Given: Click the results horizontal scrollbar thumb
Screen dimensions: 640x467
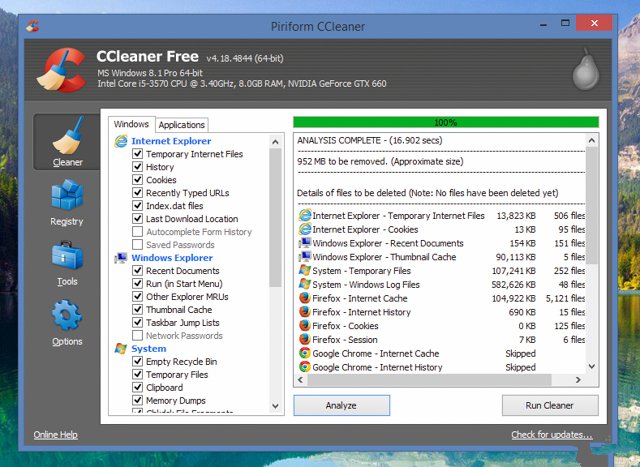Looking at the screenshot, I should [429, 380].
